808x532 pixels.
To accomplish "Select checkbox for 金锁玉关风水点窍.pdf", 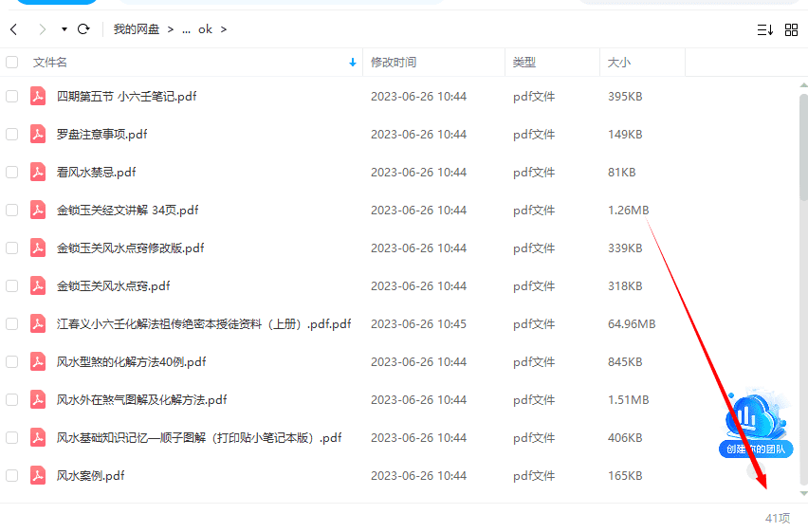I will tap(12, 285).
